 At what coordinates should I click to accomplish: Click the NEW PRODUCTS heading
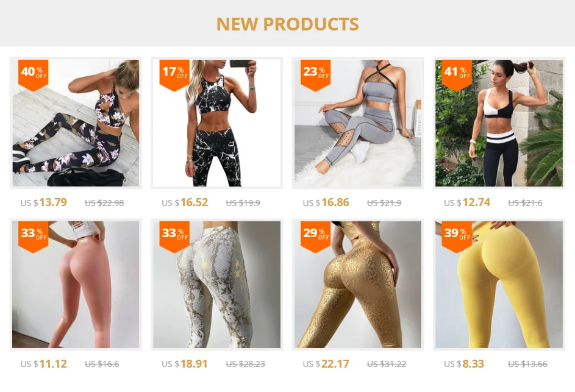pyautogui.click(x=288, y=24)
